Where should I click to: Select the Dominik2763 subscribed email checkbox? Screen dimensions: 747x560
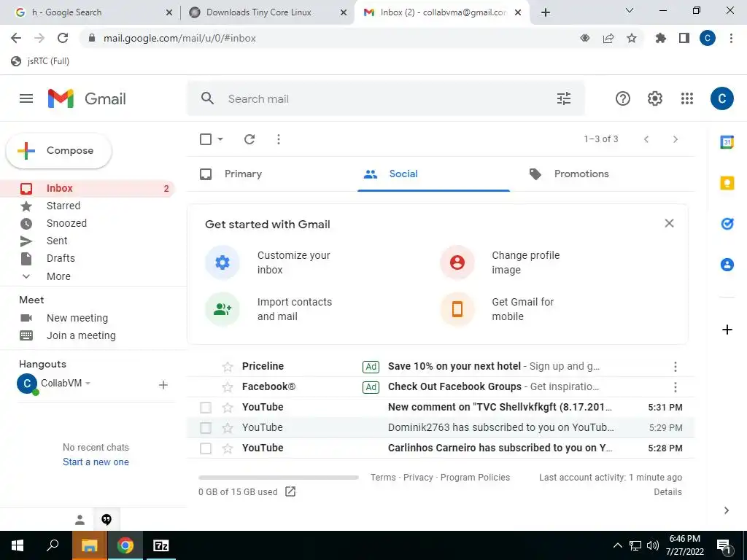(x=206, y=427)
